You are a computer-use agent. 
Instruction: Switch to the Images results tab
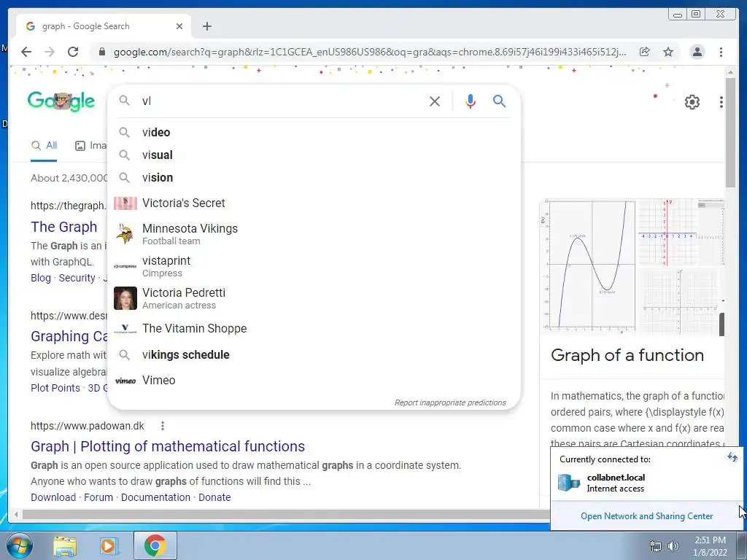91,146
